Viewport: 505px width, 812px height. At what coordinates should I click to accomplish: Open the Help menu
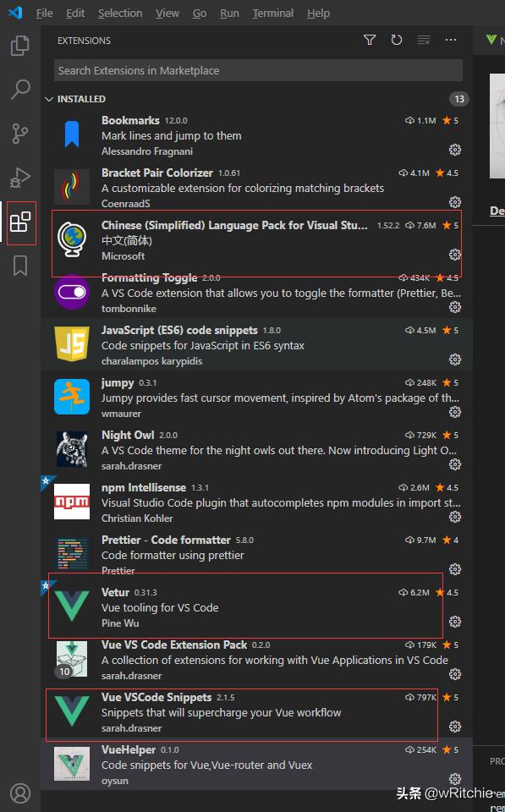318,13
